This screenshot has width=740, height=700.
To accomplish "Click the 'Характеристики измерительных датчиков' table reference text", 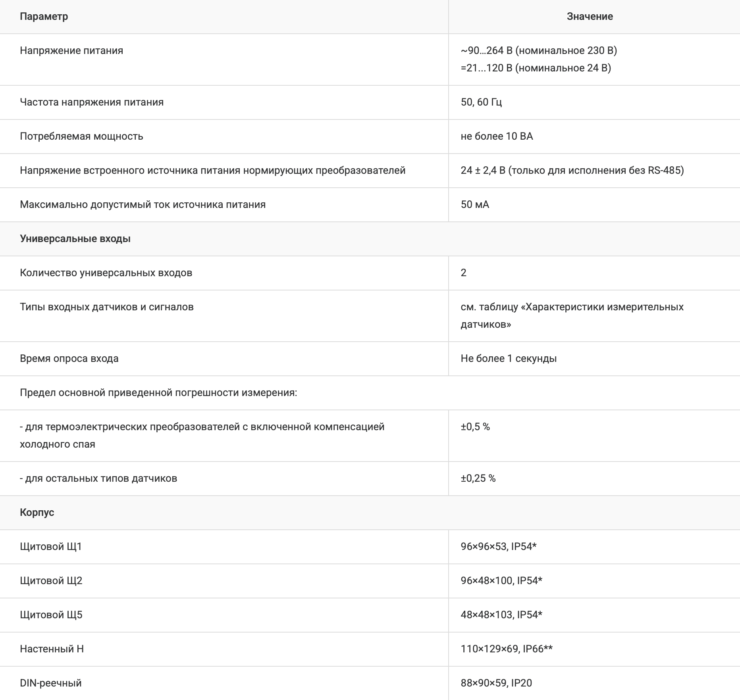I will (572, 315).
